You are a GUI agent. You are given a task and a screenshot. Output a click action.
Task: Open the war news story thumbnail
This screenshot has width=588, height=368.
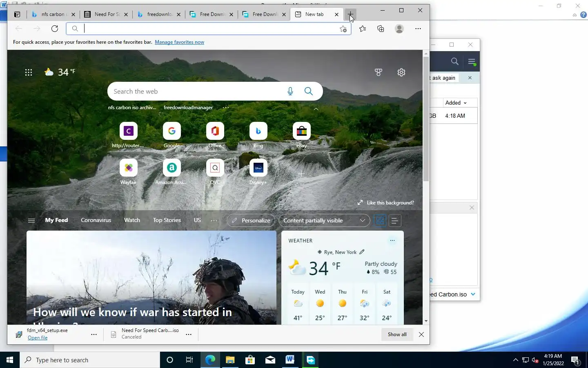[x=151, y=278]
